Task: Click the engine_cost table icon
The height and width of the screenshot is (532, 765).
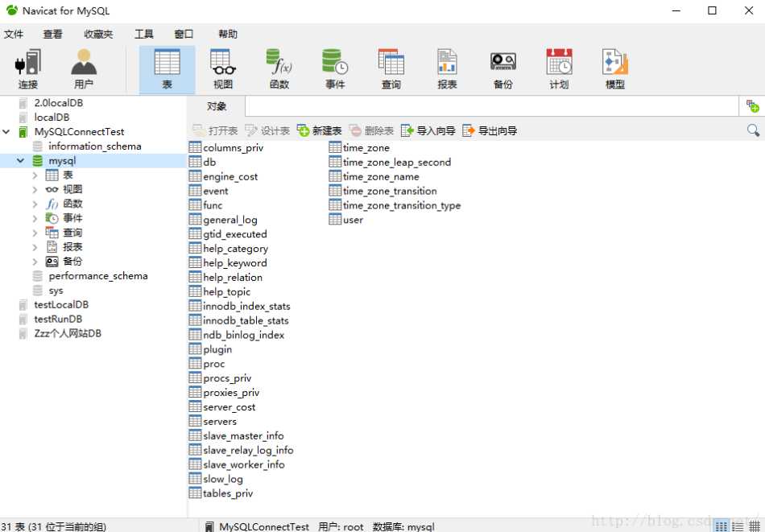Action: click(195, 176)
